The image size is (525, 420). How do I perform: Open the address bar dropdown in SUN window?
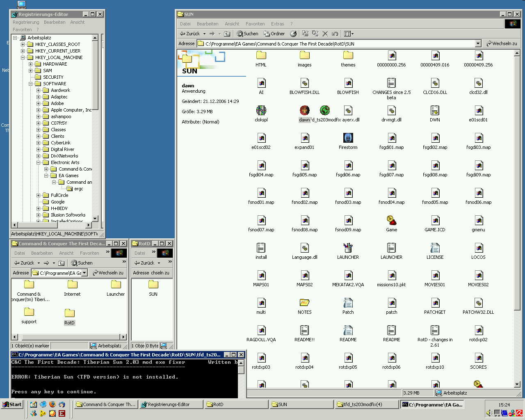point(478,43)
